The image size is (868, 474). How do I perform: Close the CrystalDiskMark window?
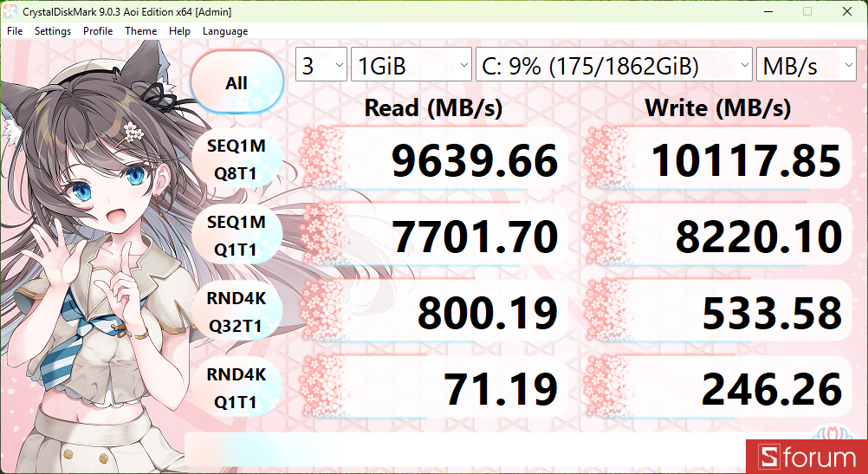point(847,11)
